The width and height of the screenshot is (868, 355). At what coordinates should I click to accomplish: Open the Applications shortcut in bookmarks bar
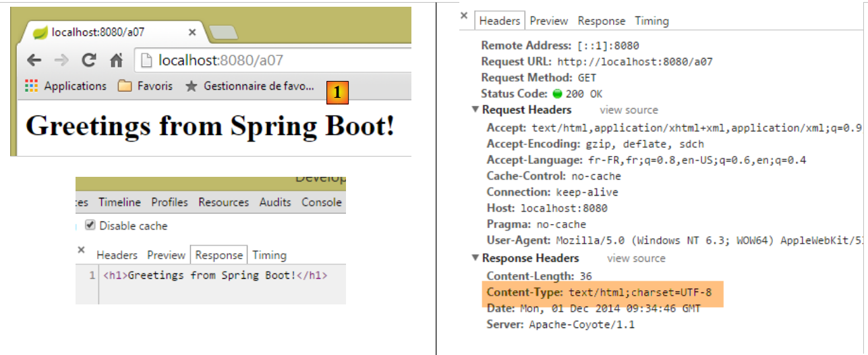pyautogui.click(x=66, y=86)
